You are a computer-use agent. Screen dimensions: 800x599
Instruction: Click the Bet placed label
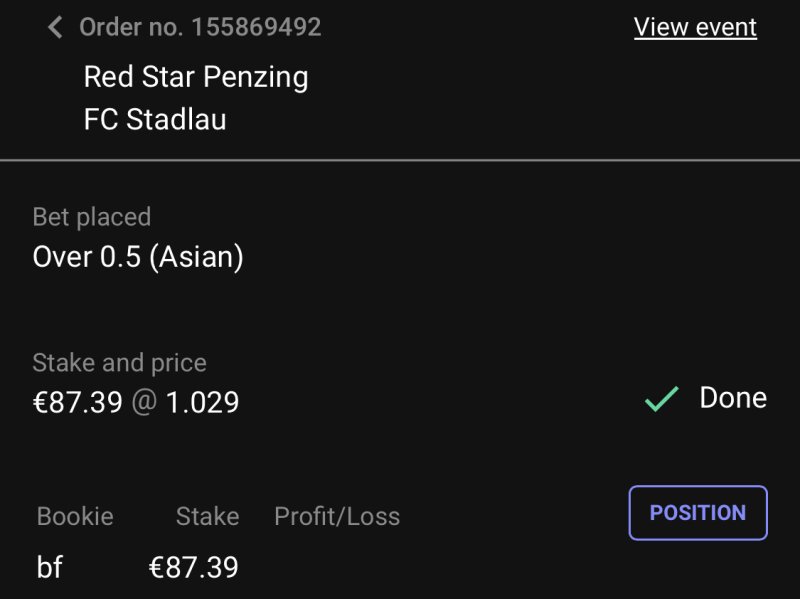92,217
